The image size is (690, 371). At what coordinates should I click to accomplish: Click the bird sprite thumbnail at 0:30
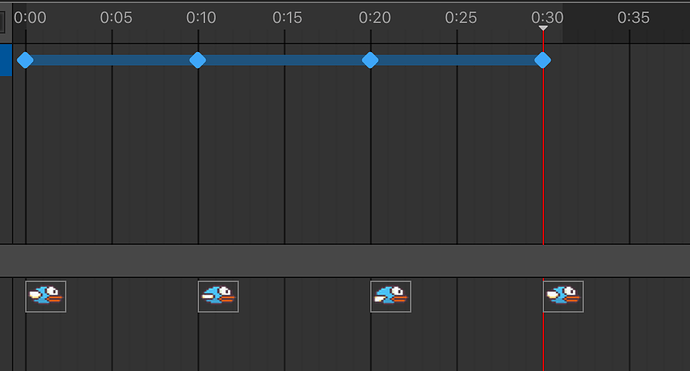(563, 297)
